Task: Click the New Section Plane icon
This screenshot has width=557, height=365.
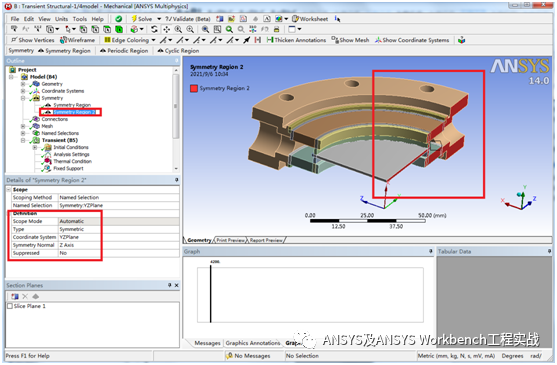Action: coord(15,296)
